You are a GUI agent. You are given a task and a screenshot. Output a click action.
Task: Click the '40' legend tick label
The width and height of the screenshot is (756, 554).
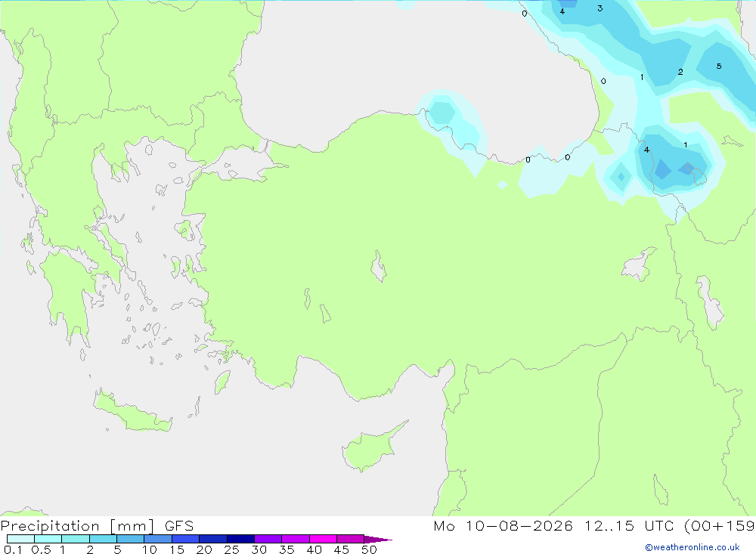click(314, 549)
